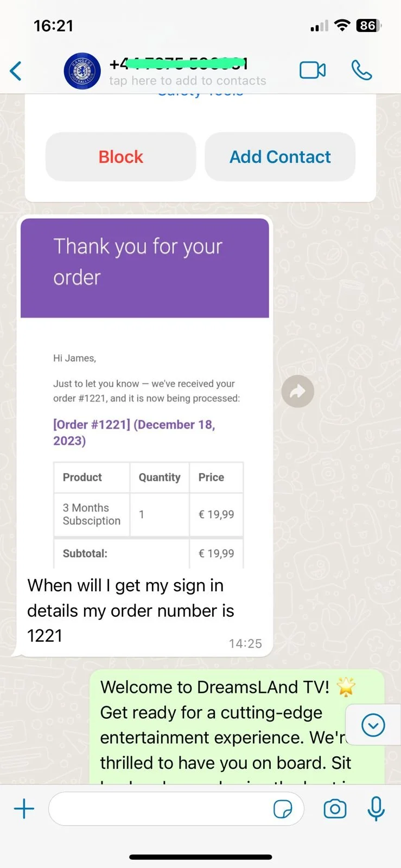Record a voice message with microphone
This screenshot has width=401, height=868.
376,809
